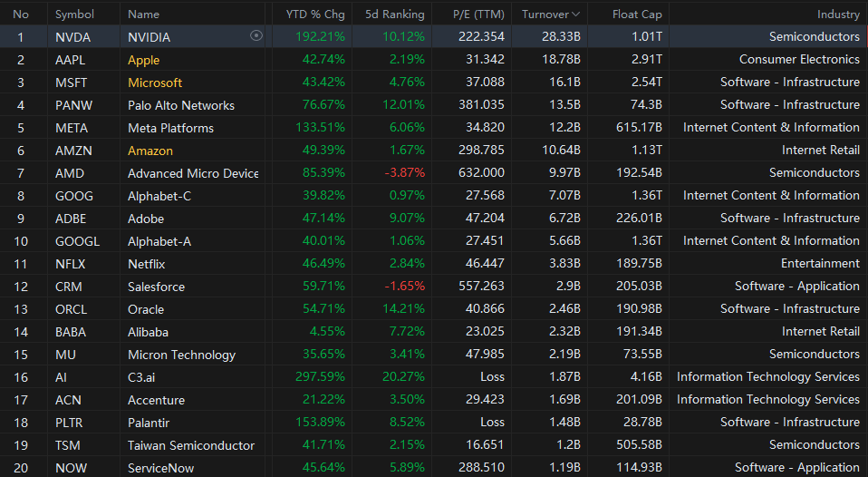Sort by the YTD % Chg column header
Viewport: 868px width, 477px height.
pyautogui.click(x=315, y=15)
